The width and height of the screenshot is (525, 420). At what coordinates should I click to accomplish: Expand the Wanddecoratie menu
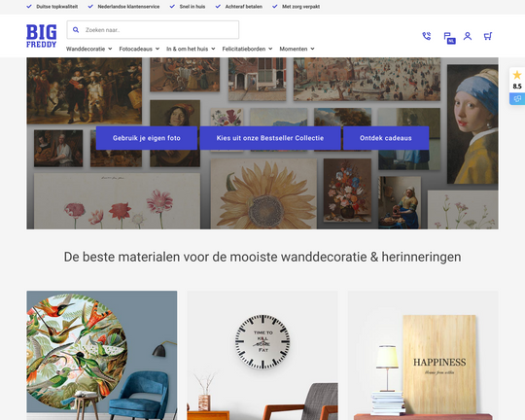click(89, 49)
